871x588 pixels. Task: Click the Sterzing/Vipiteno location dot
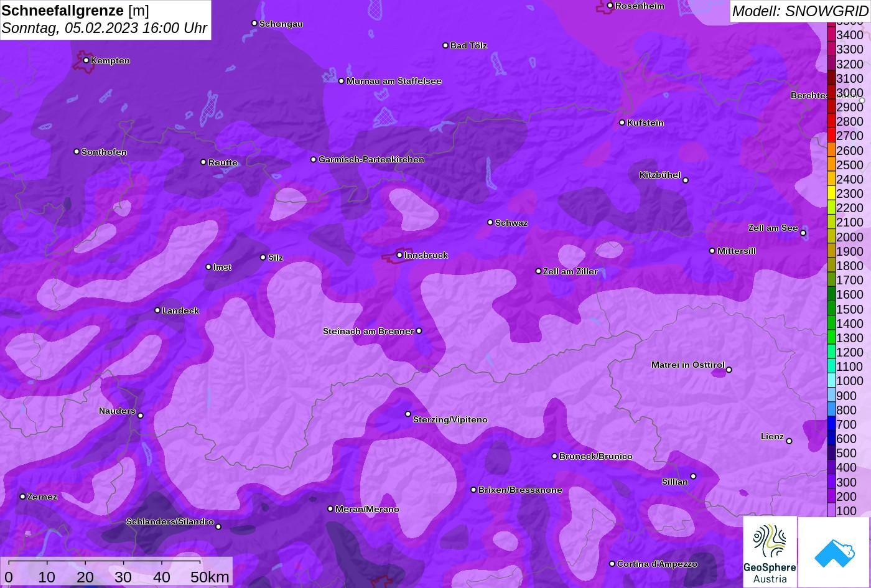408,414
